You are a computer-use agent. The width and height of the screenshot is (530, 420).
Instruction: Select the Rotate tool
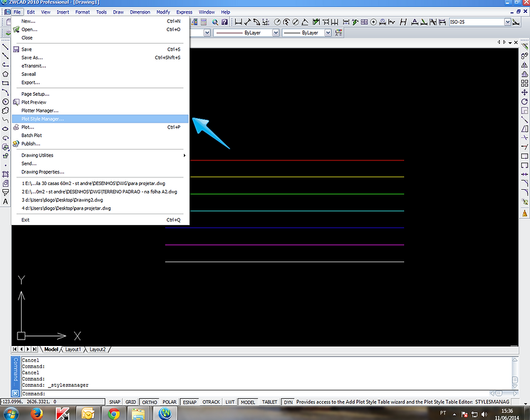coord(524,102)
